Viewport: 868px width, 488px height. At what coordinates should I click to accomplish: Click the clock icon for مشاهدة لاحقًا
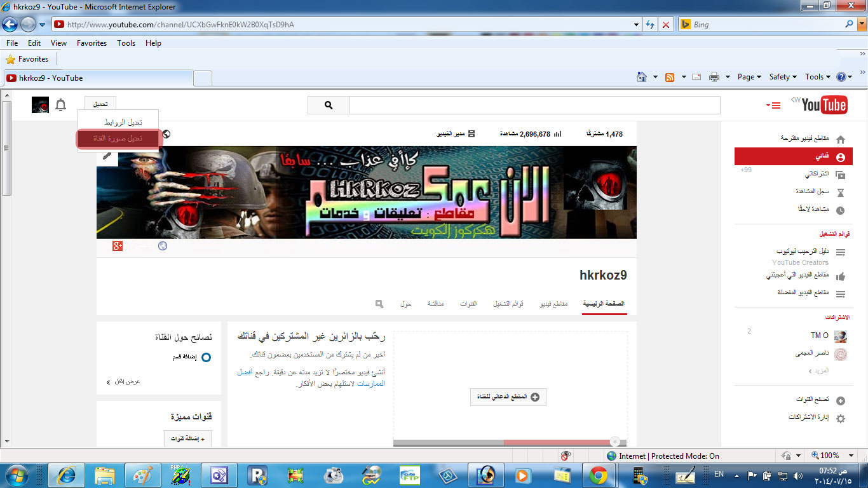(x=841, y=210)
